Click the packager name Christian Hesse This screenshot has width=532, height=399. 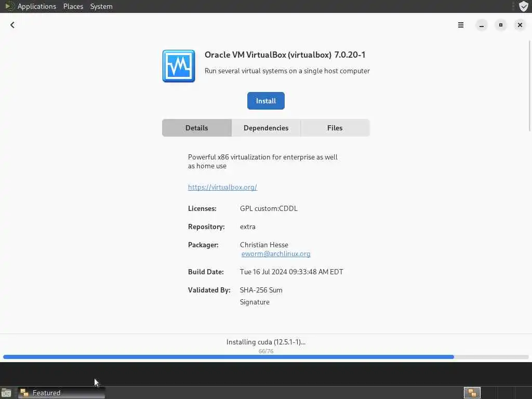tap(264, 245)
